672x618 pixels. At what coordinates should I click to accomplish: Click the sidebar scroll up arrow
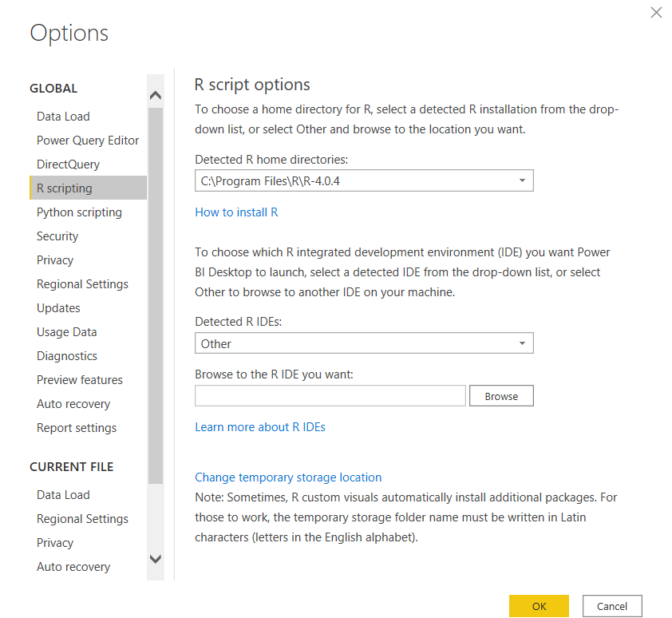(x=156, y=95)
